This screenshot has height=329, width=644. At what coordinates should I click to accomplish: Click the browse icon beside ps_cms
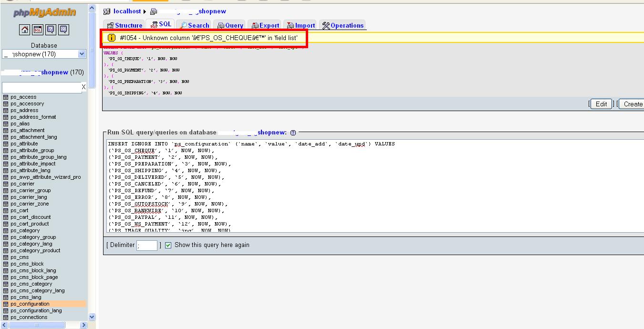(6, 257)
